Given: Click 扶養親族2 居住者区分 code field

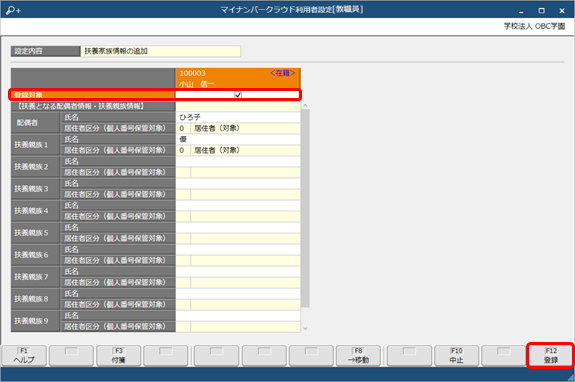Looking at the screenshot, I should pos(183,172).
